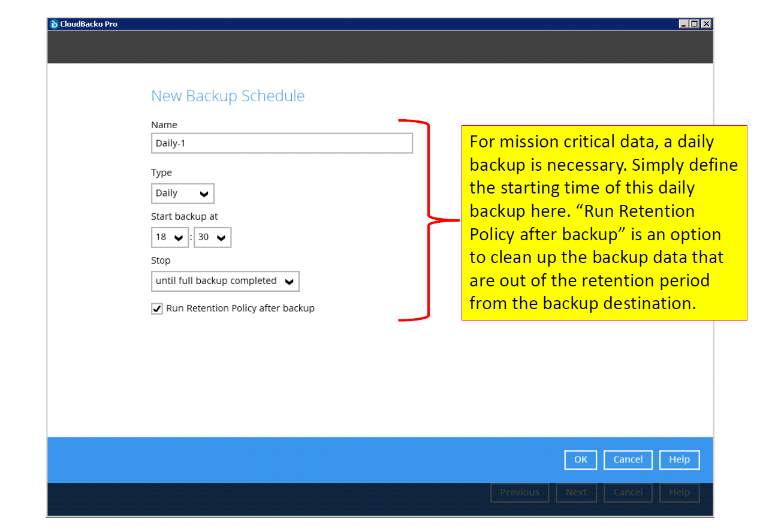Image resolution: width=760 pixels, height=532 pixels.
Task: Uncheck Run Retention Policy after backup
Action: [x=156, y=308]
